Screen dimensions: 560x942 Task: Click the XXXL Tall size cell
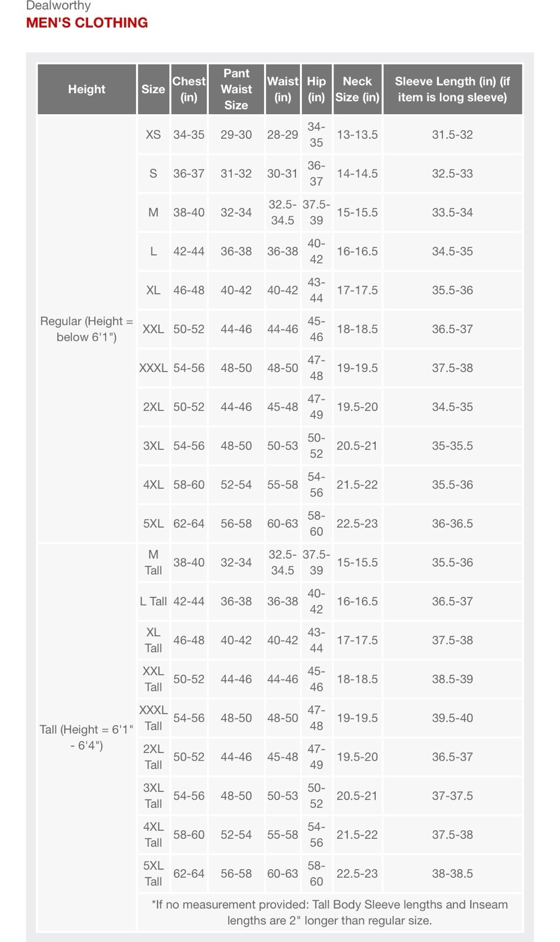pyautogui.click(x=153, y=718)
